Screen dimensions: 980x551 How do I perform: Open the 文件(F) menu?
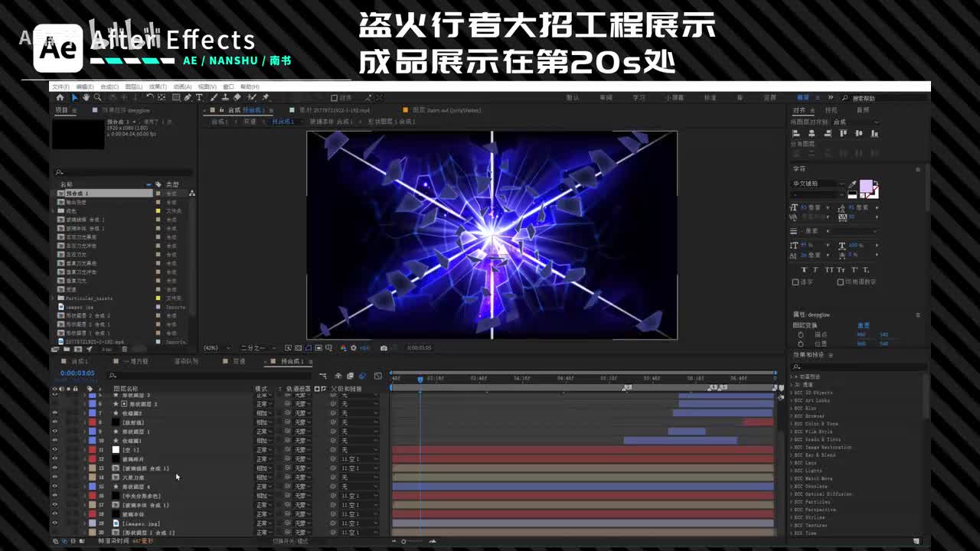coord(60,86)
